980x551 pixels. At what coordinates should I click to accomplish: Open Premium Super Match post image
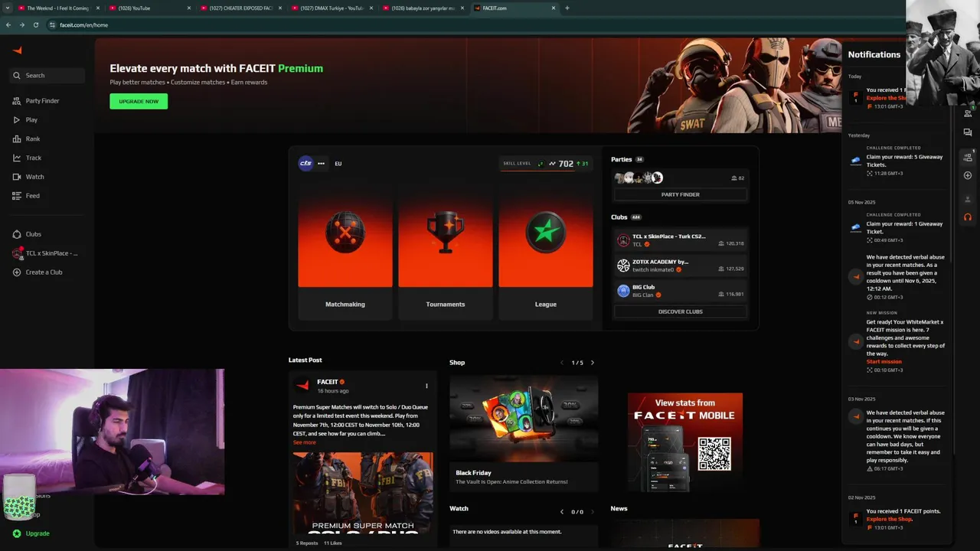pos(363,494)
